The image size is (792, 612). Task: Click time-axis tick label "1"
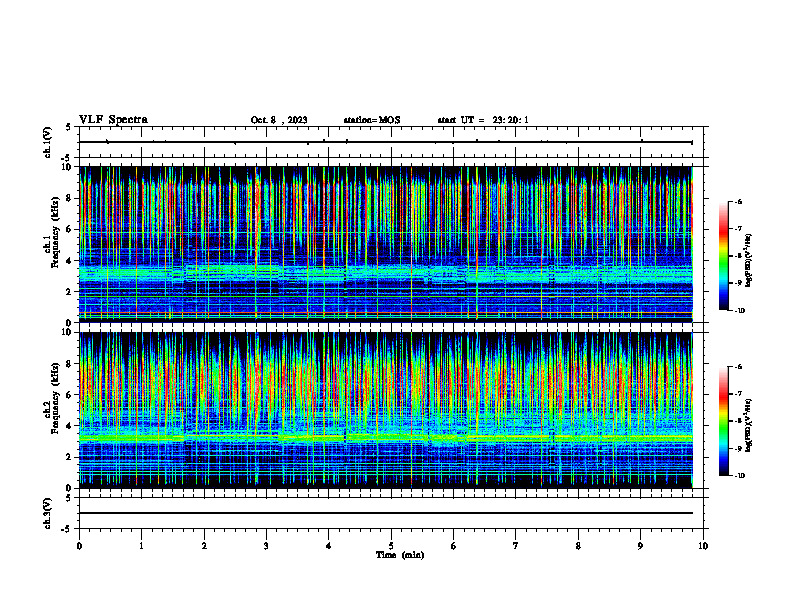coord(141,546)
